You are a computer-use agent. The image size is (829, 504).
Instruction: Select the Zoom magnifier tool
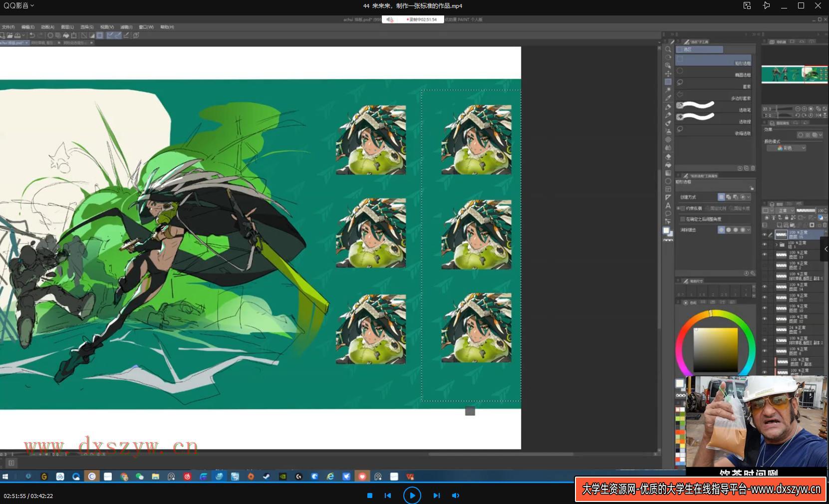(x=668, y=49)
